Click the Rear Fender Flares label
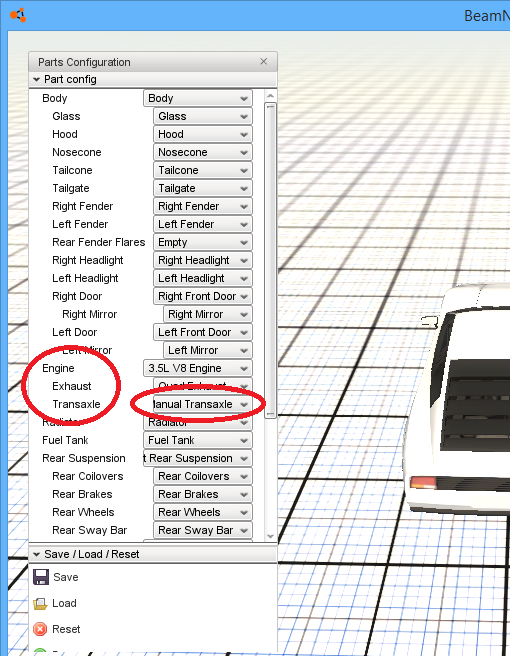Viewport: 510px width, 656px height. (x=99, y=242)
